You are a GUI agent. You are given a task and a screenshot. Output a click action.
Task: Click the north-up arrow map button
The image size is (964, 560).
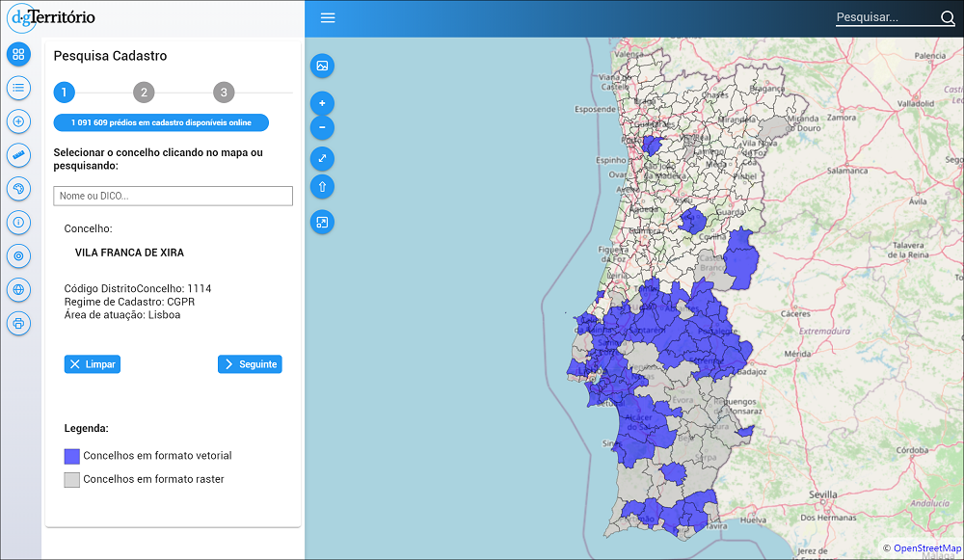point(322,187)
